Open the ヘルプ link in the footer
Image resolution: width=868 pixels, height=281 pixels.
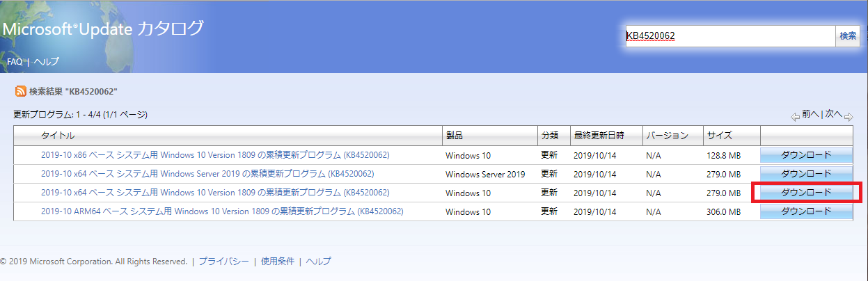click(319, 262)
